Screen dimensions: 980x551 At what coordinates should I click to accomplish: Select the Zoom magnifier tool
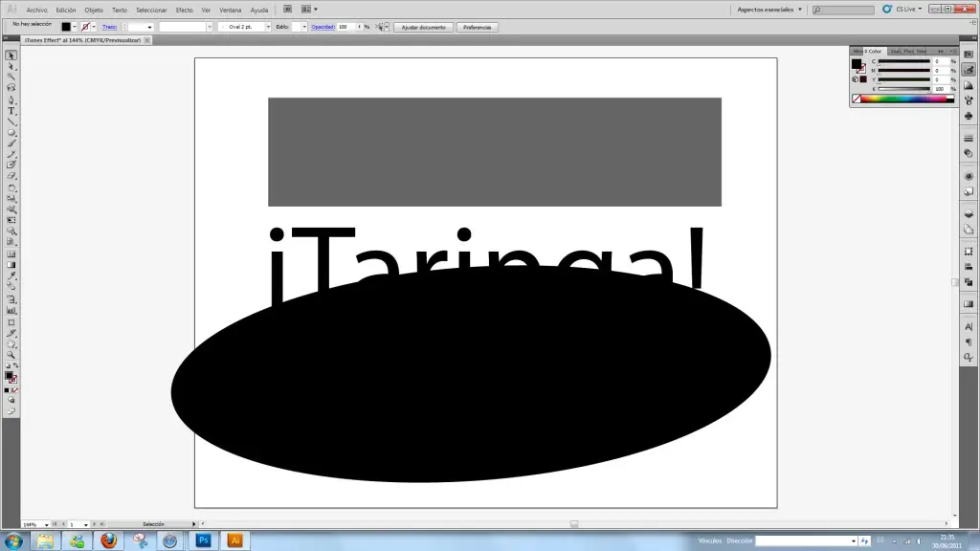pyautogui.click(x=11, y=355)
